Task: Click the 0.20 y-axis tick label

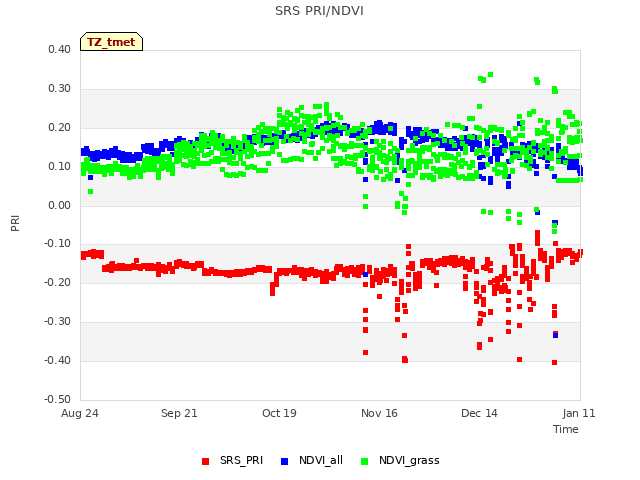Action: pos(60,128)
